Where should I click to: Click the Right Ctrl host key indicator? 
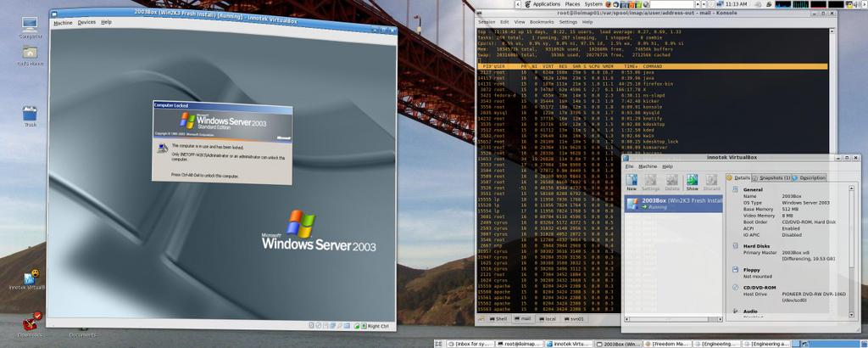[x=378, y=327]
